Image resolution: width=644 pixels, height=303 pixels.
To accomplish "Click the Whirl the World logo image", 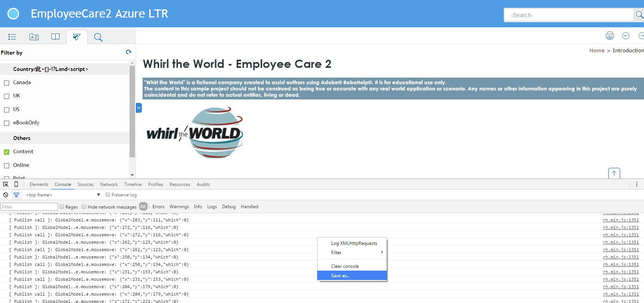I will coord(195,133).
